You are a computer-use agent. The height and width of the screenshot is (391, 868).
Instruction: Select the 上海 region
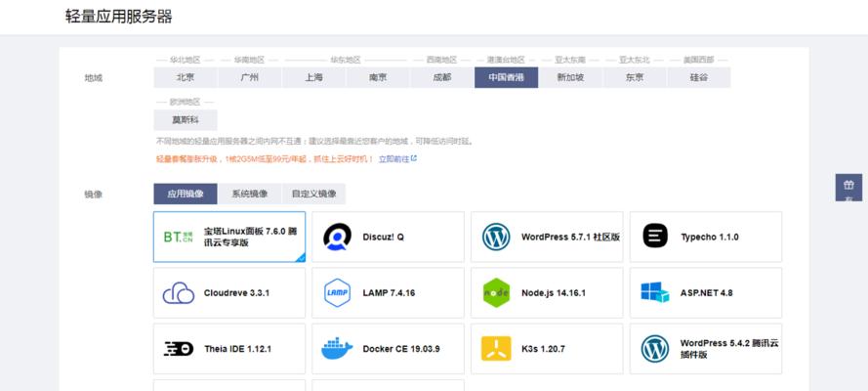[313, 77]
